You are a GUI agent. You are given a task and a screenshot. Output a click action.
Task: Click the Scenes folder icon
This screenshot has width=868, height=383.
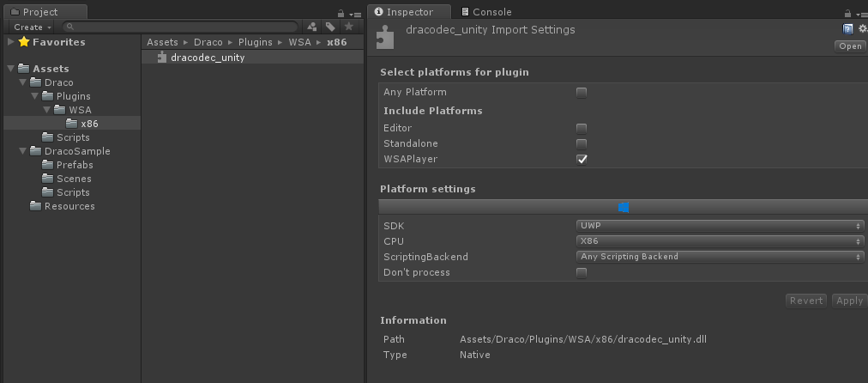tap(48, 179)
